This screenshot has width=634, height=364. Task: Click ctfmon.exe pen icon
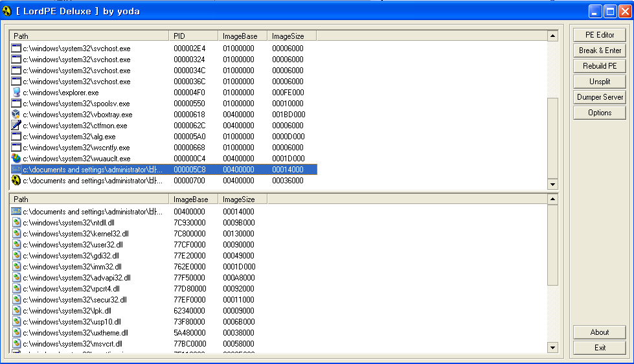click(x=16, y=126)
